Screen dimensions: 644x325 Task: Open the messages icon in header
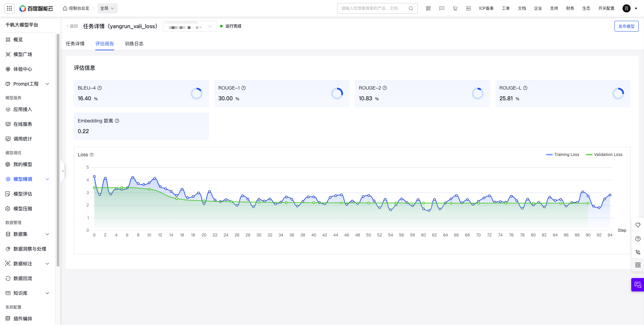tap(442, 8)
